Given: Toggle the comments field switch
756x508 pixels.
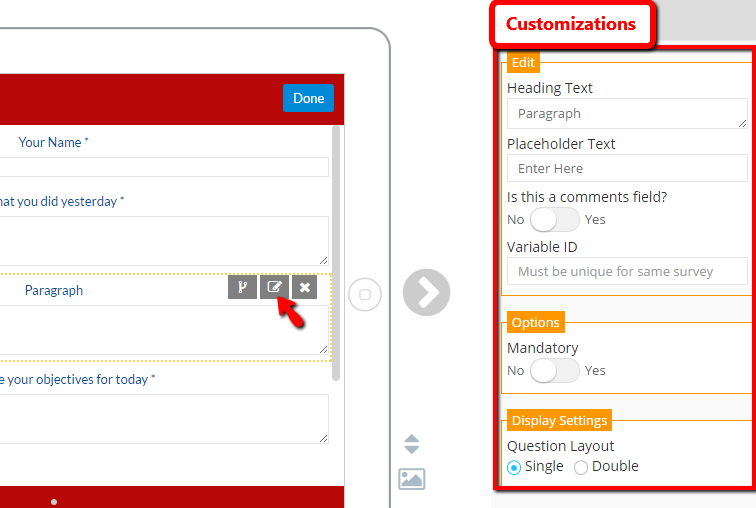Looking at the screenshot, I should coord(554,220).
